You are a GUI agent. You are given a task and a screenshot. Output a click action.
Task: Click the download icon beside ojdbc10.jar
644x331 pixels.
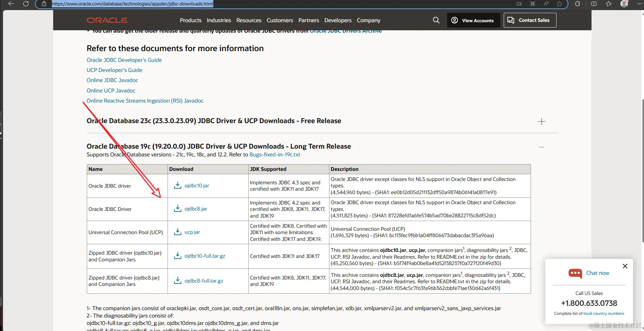pos(178,185)
